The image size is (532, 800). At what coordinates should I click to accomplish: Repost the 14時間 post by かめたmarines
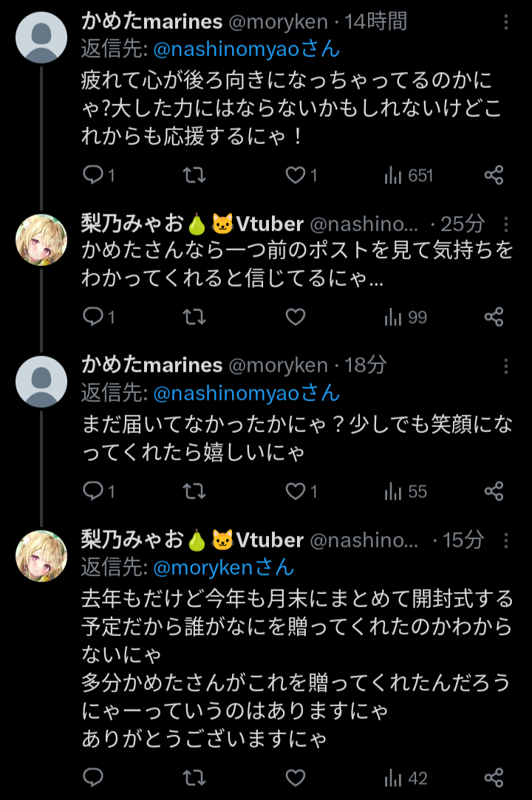(x=194, y=176)
